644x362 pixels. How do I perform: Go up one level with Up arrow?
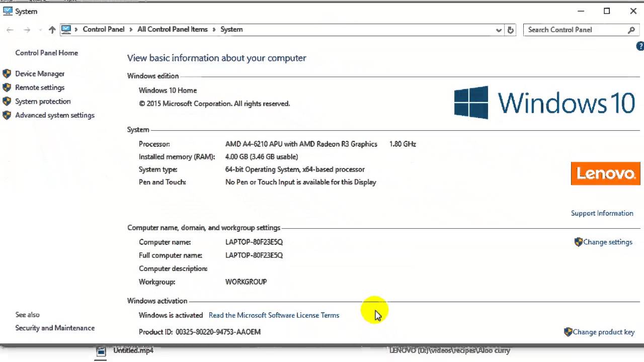(52, 30)
